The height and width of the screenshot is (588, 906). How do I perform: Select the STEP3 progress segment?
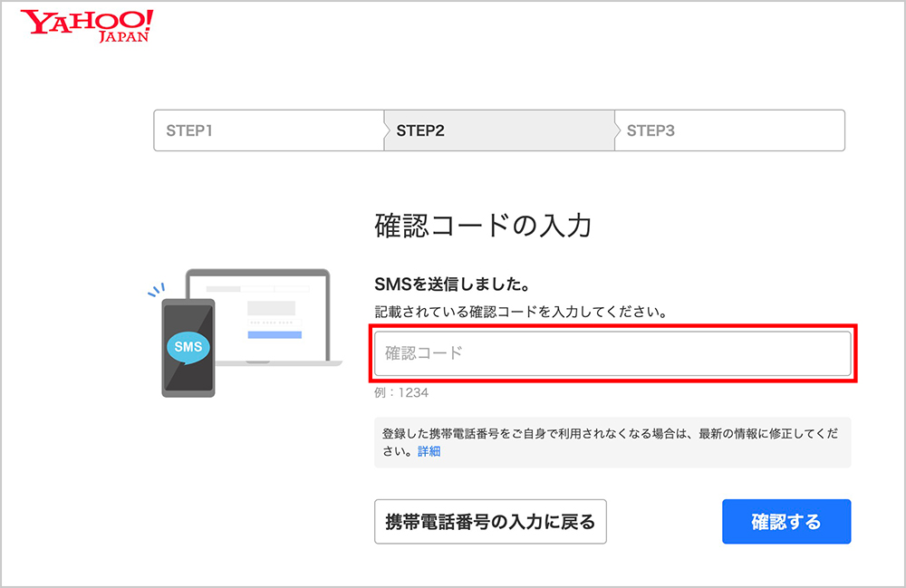tap(729, 130)
